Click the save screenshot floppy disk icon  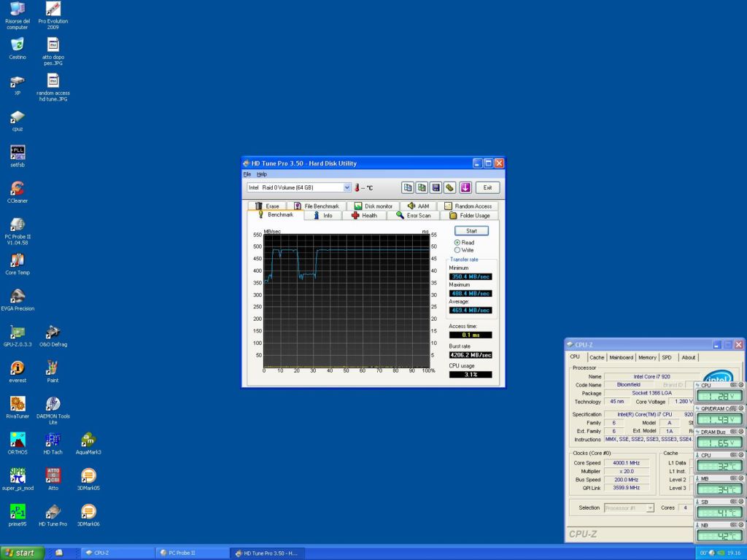pos(436,187)
